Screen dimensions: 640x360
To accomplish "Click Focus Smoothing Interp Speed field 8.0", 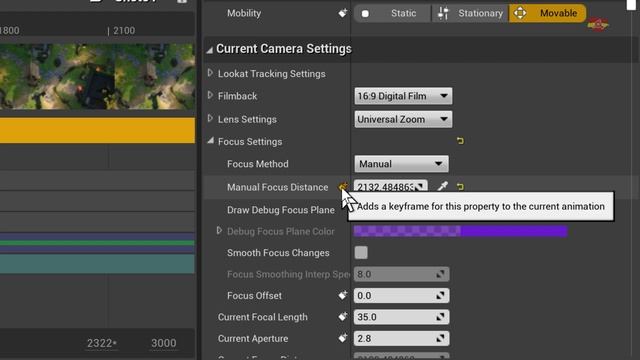I will pos(401,274).
